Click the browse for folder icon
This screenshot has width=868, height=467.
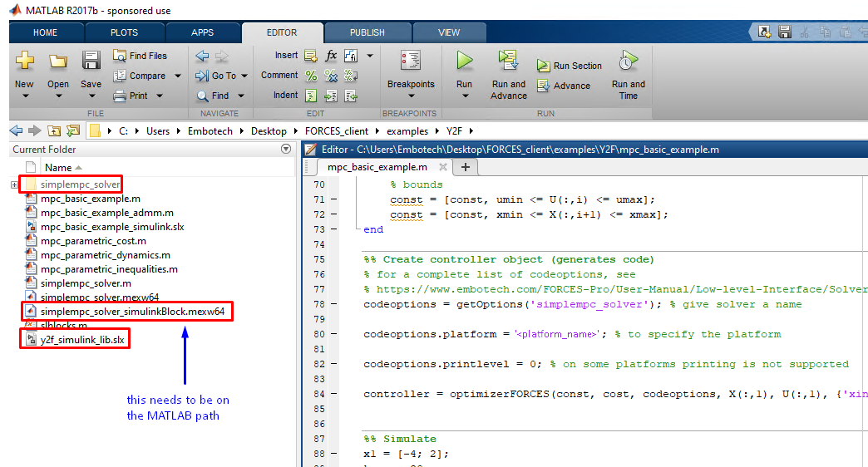pos(73,131)
